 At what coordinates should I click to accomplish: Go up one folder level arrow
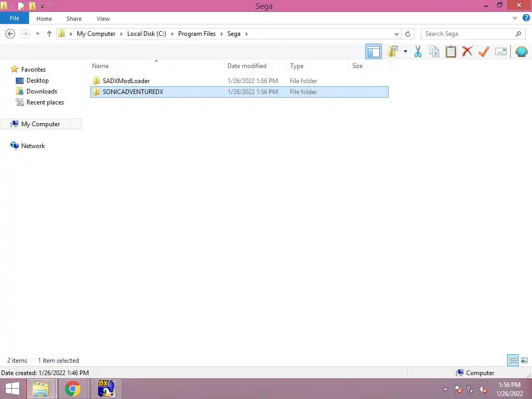[x=49, y=34]
